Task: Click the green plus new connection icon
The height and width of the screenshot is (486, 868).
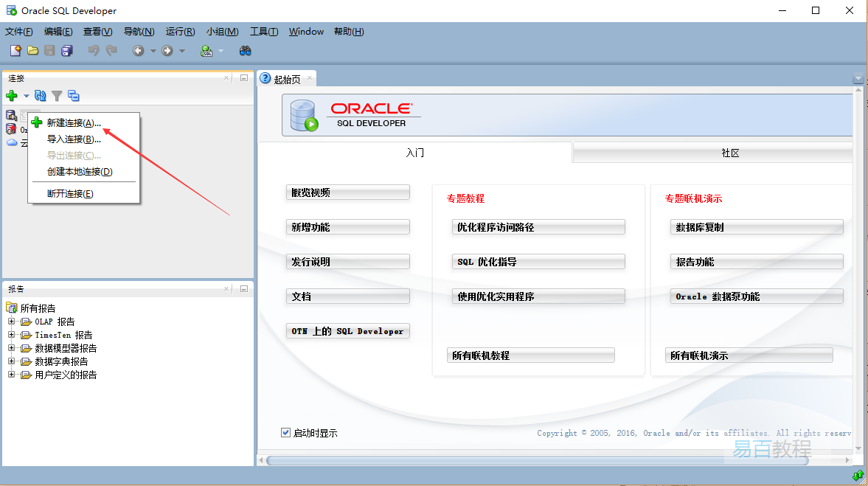Action: pyautogui.click(x=12, y=96)
